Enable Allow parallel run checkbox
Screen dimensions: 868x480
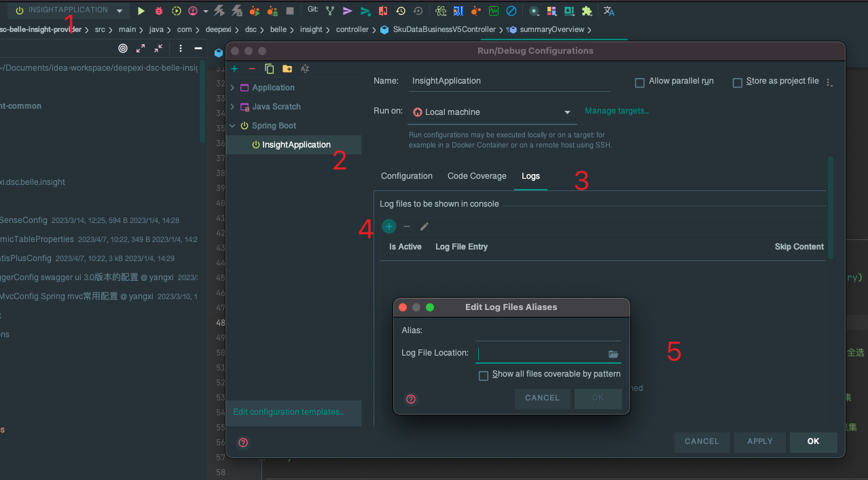(639, 83)
